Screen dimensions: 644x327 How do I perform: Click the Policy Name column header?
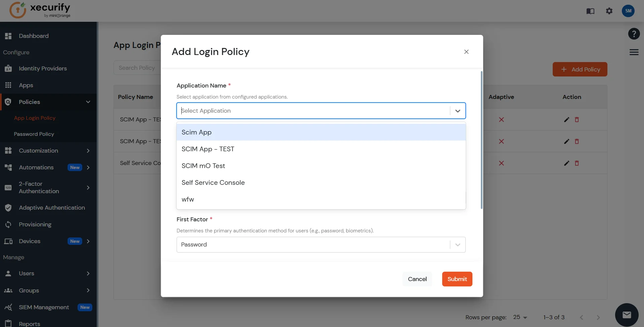click(135, 97)
